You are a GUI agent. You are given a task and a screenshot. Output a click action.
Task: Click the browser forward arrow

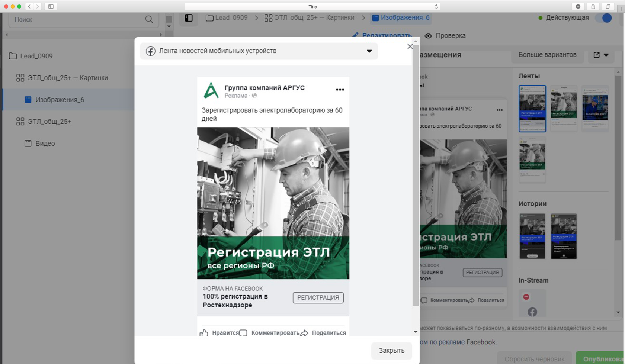click(x=38, y=6)
